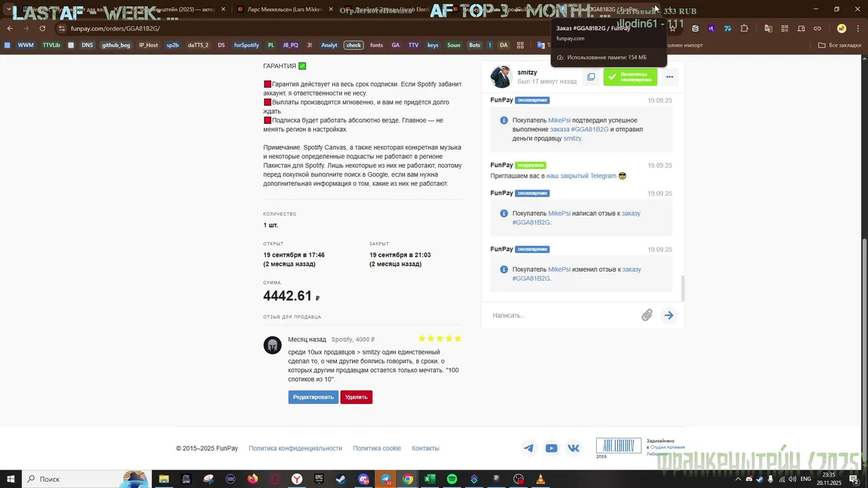The image size is (868, 488).
Task: Open Chrome extensions puzzle icon
Action: pyautogui.click(x=744, y=28)
